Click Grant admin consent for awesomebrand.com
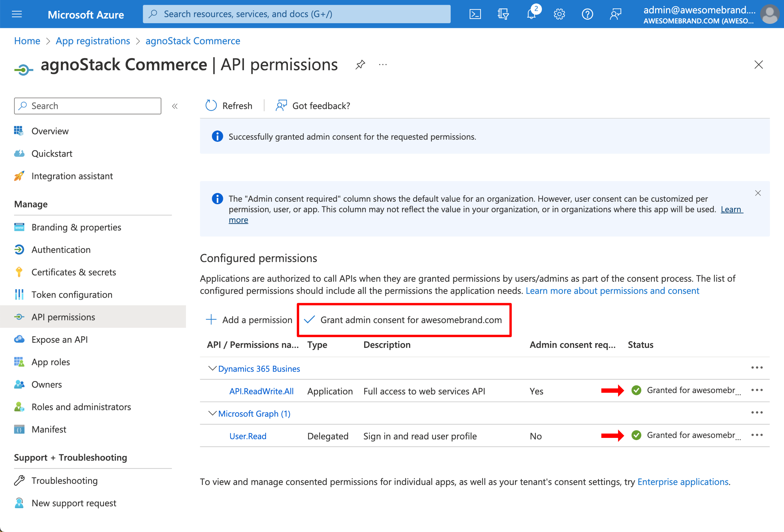The width and height of the screenshot is (784, 532). [403, 320]
